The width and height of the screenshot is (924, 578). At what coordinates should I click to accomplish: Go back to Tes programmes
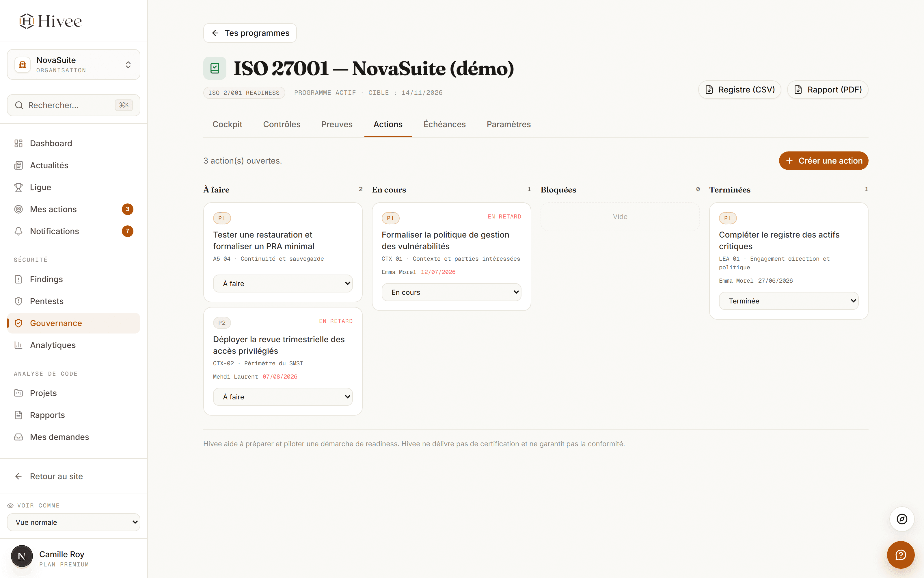coord(250,33)
